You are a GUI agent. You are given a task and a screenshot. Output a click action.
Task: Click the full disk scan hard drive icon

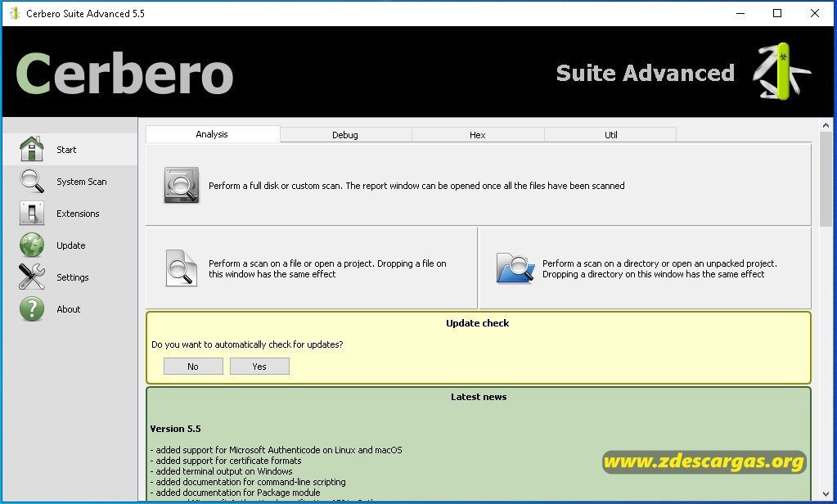point(182,185)
